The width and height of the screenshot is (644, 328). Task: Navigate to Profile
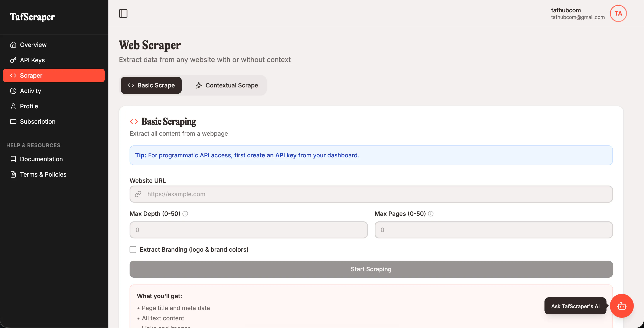pos(54,106)
